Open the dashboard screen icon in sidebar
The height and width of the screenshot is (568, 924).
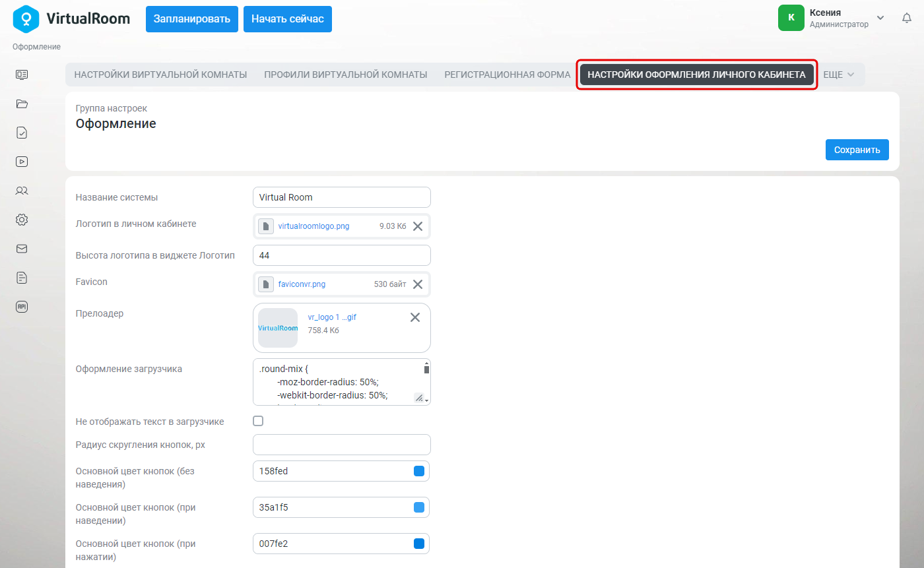click(22, 75)
